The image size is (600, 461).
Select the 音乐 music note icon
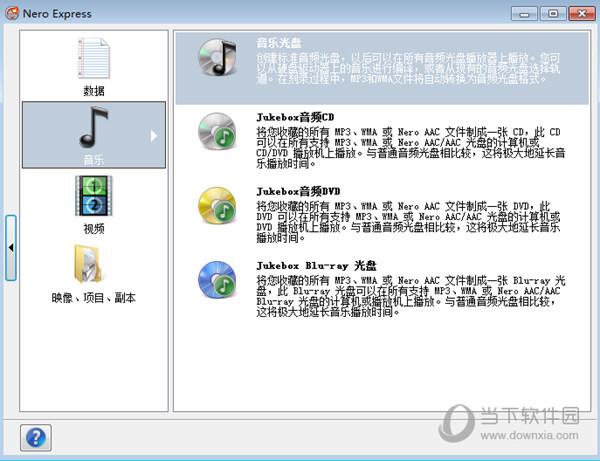click(93, 126)
